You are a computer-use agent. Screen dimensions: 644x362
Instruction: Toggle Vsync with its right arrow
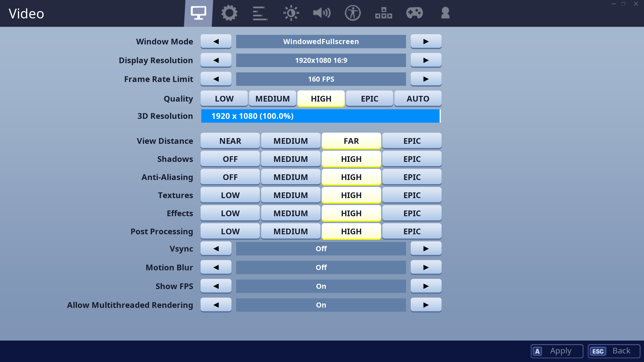426,249
